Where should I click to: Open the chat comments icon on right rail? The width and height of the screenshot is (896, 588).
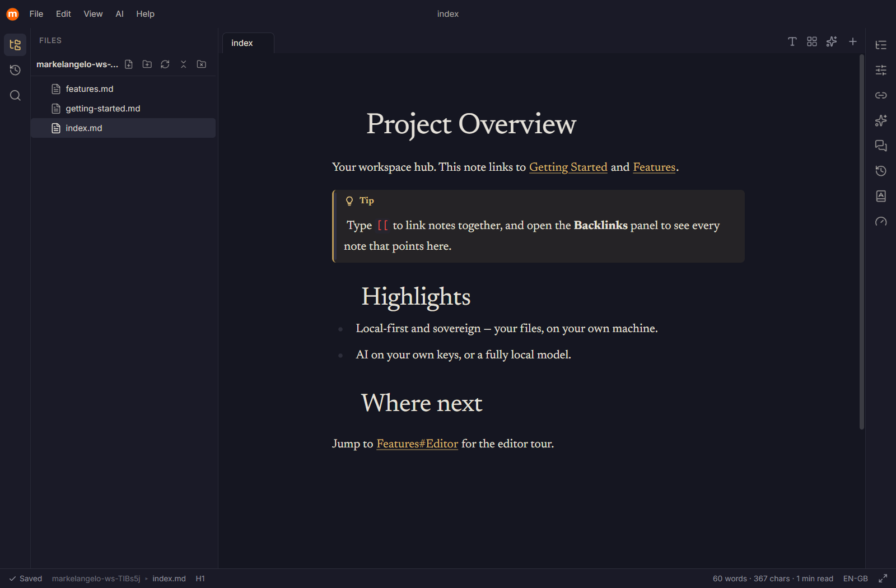[x=881, y=146]
